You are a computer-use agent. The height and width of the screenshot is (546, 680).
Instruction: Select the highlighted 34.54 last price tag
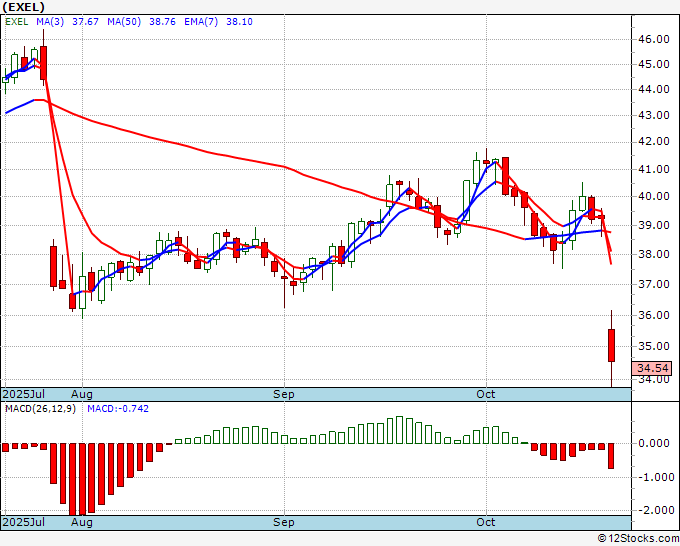coord(652,368)
